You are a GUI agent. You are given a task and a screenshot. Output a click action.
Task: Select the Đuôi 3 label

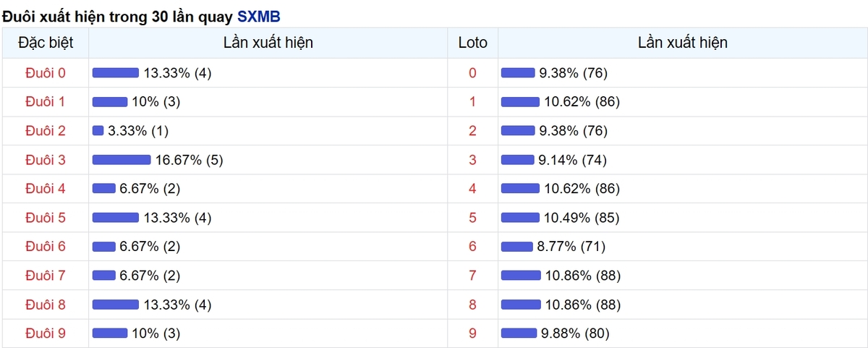coord(45,160)
